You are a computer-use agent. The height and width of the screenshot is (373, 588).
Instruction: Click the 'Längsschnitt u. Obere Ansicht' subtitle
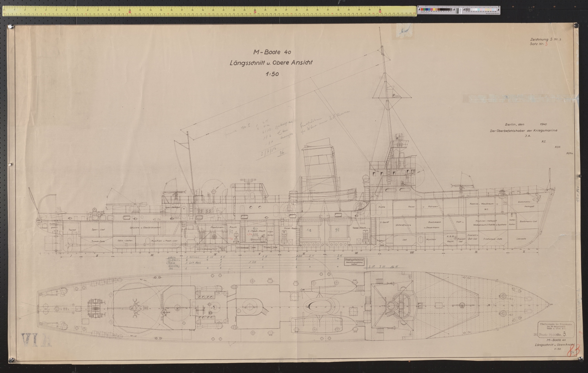[271, 63]
